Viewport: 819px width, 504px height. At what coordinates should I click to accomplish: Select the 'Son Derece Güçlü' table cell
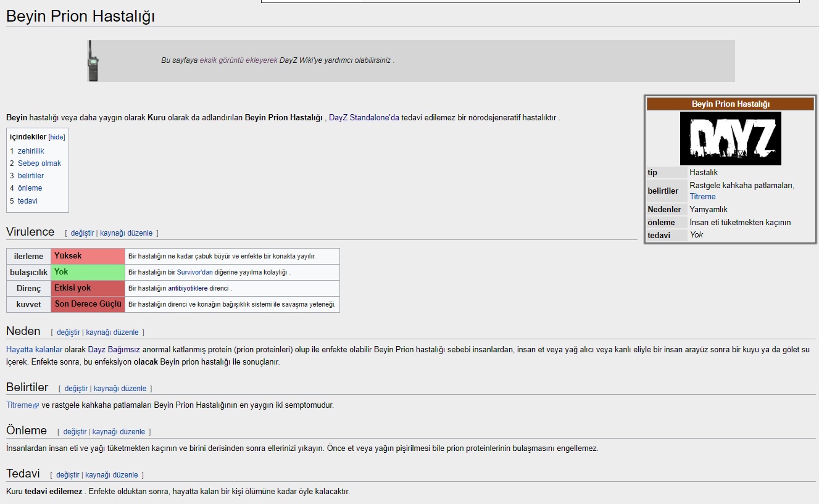(88, 304)
